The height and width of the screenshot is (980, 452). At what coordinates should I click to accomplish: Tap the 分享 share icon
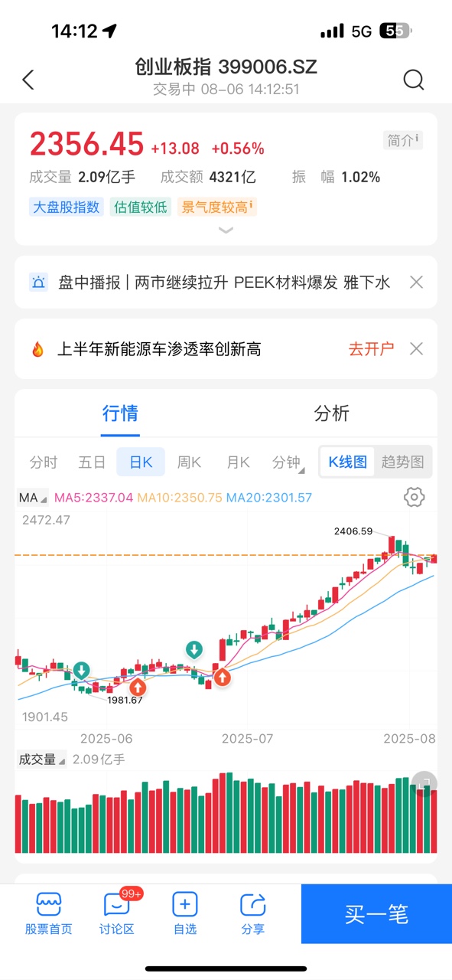[x=253, y=904]
